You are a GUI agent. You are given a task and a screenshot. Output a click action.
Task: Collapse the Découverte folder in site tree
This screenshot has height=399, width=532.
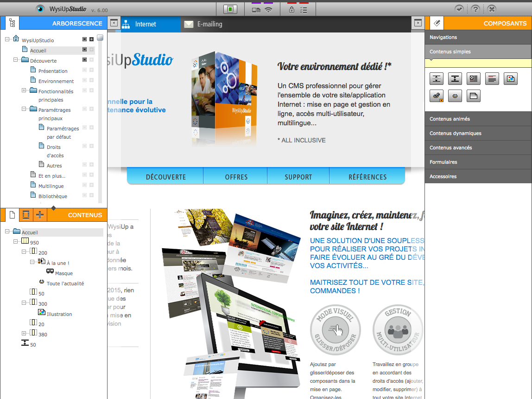pos(15,60)
